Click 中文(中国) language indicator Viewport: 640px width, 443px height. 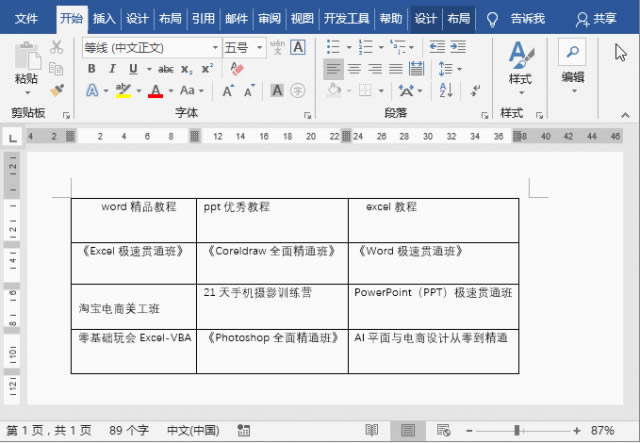click(193, 430)
